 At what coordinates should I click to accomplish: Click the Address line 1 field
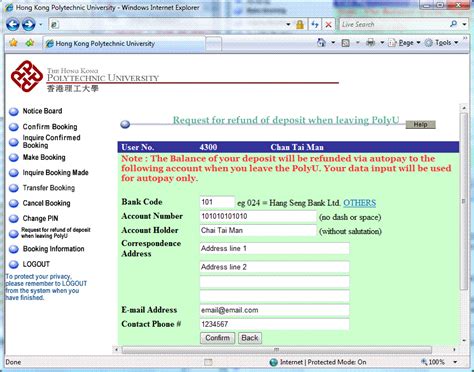[x=274, y=249]
